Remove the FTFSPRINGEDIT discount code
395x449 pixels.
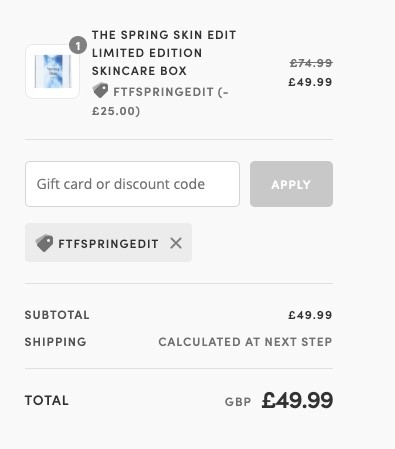coord(176,243)
